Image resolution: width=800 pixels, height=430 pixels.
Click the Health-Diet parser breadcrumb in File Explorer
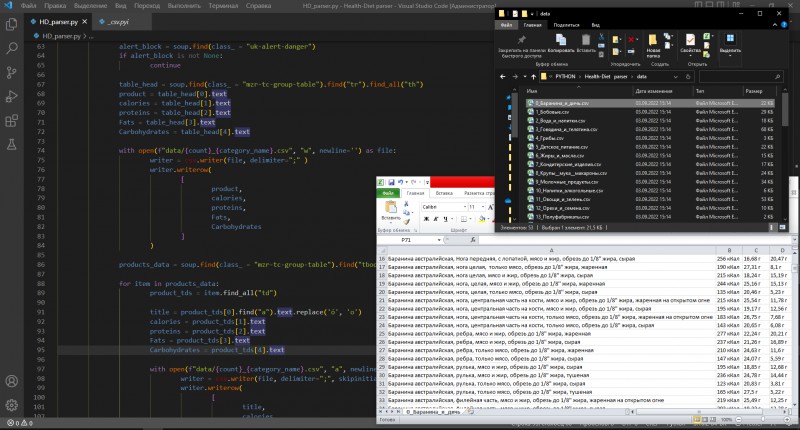tap(606, 77)
